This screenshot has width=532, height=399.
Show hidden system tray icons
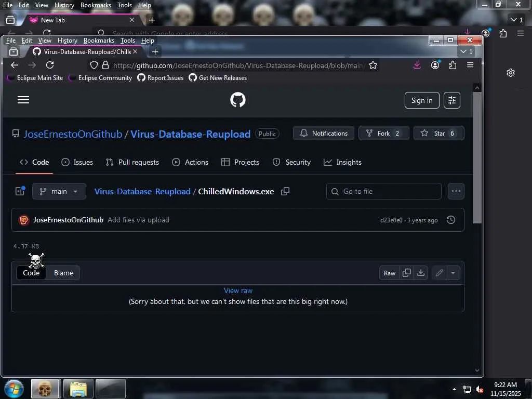click(454, 389)
